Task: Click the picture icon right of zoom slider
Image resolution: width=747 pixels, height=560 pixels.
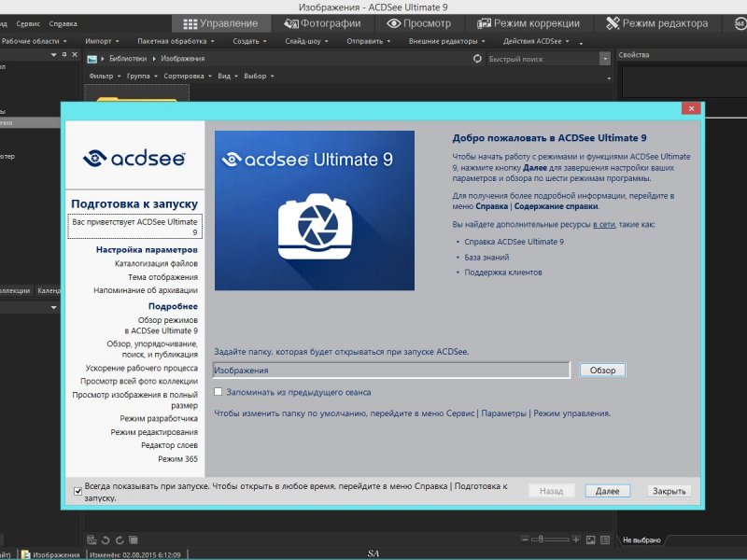Action: (591, 539)
